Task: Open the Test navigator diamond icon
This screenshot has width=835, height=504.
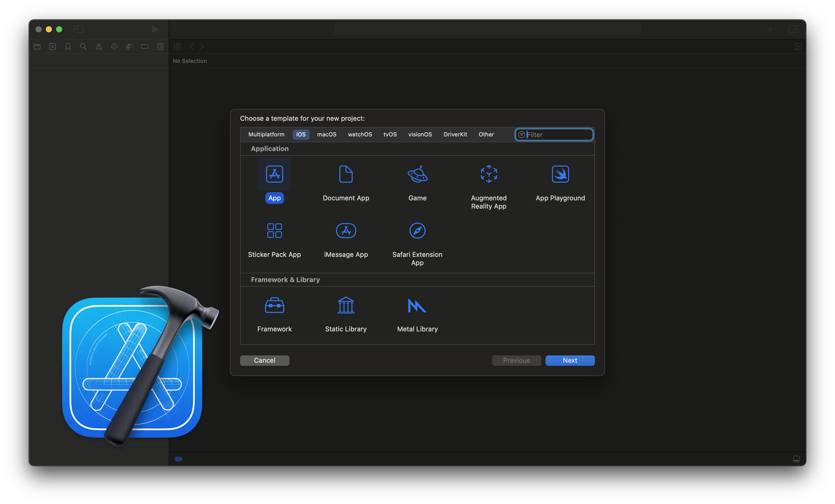Action: [114, 46]
